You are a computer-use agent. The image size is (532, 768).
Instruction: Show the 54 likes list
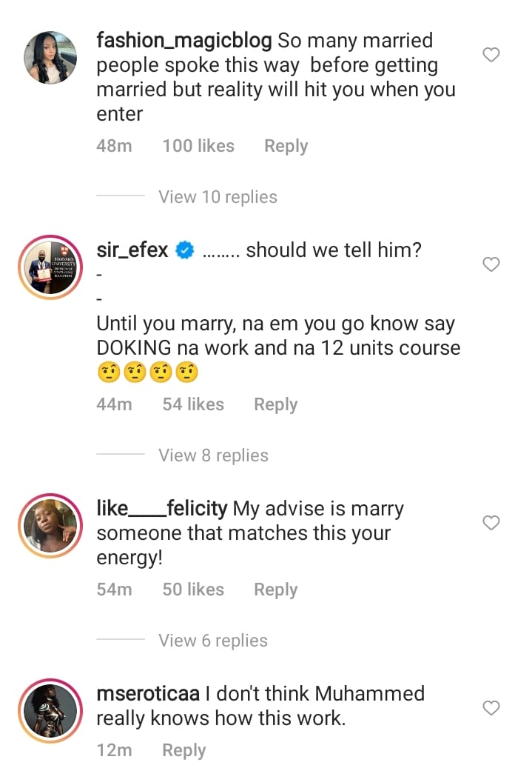tap(193, 404)
